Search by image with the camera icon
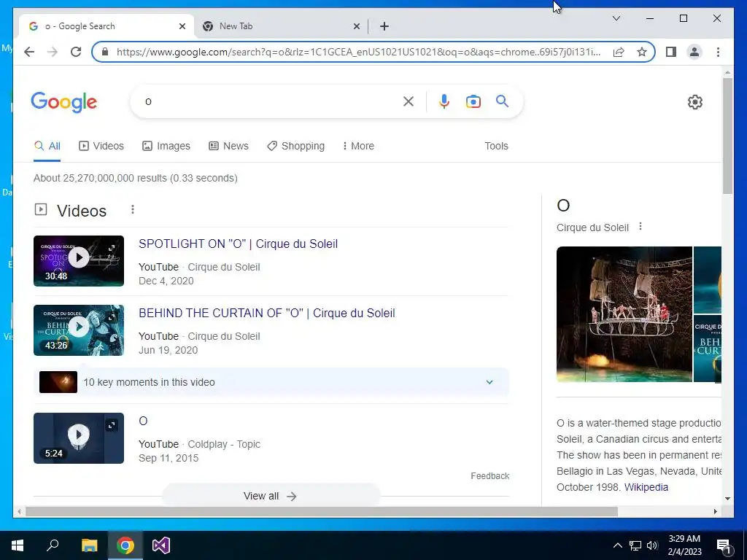Viewport: 747px width, 560px height. tap(473, 101)
